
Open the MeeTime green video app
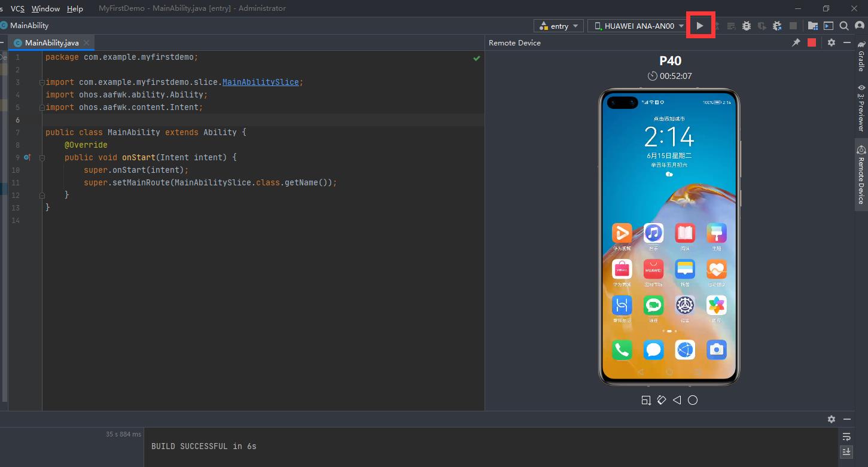653,305
